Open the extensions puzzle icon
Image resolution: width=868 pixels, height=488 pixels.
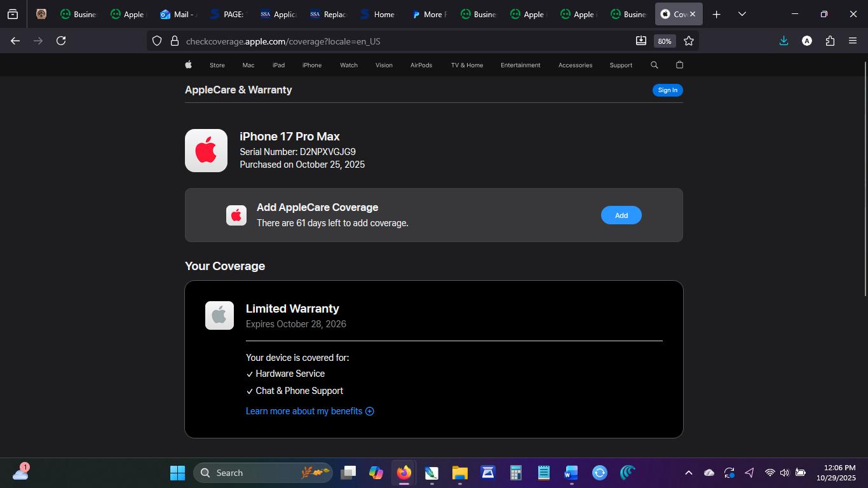pyautogui.click(x=830, y=41)
